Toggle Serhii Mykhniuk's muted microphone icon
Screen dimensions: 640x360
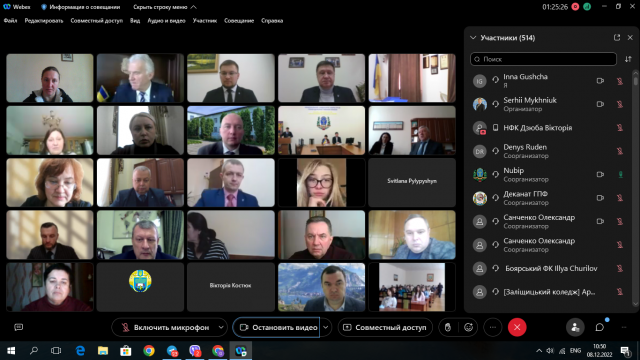pos(620,104)
